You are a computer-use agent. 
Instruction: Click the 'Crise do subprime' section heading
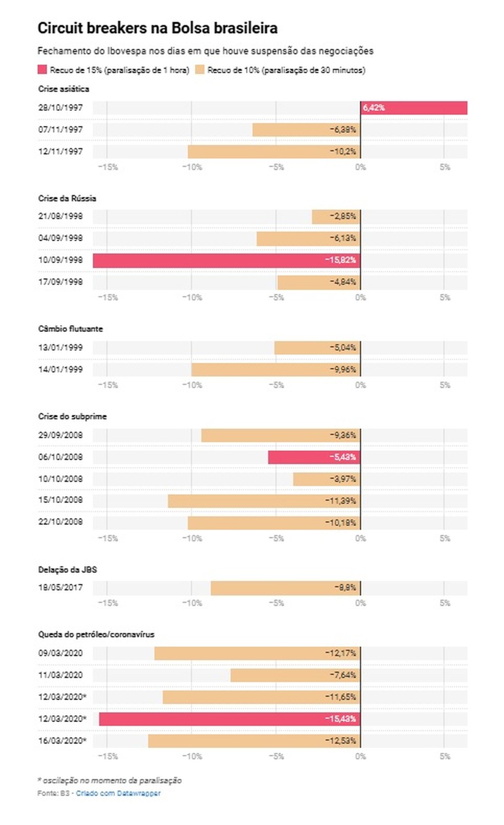click(x=72, y=416)
